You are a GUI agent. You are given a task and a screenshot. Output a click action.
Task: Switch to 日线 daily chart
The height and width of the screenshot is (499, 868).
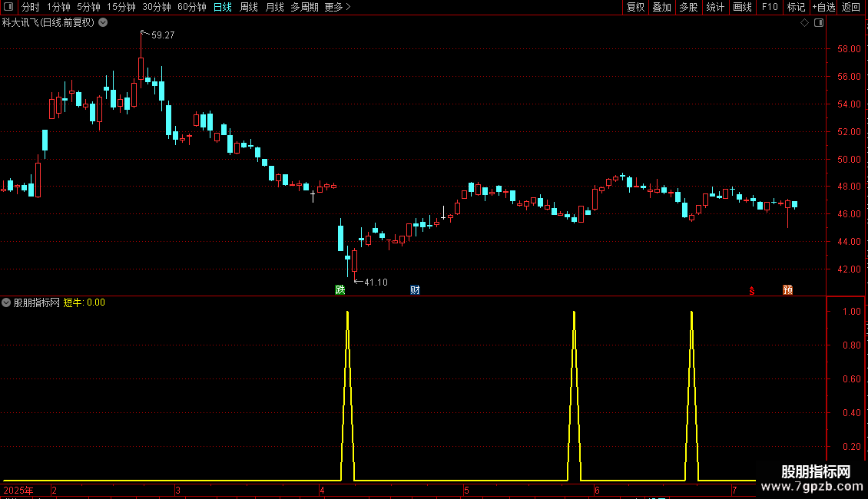pyautogui.click(x=223, y=7)
